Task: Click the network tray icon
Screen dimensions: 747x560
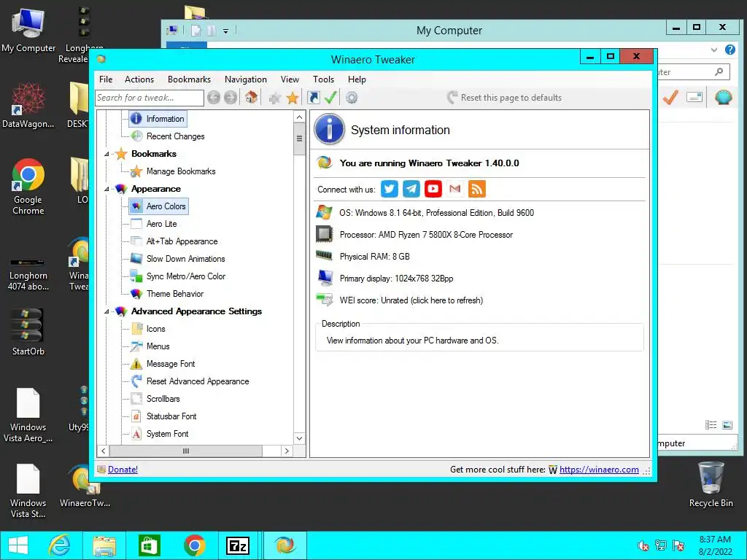Action: (x=661, y=545)
